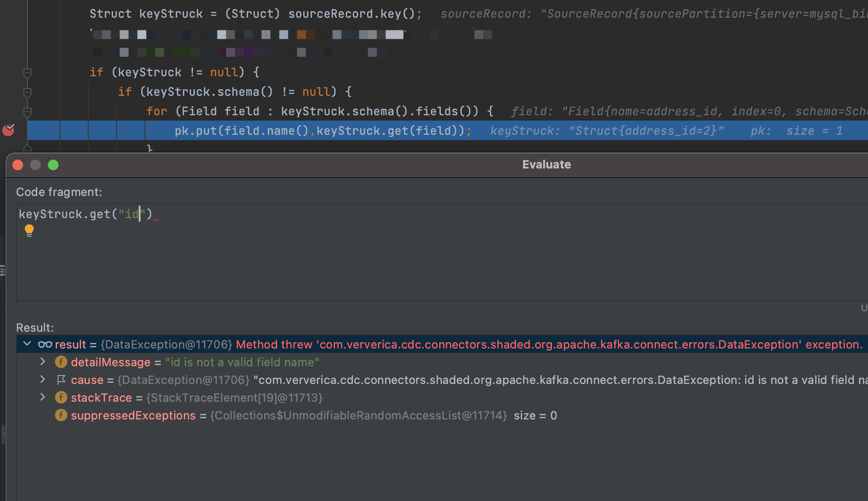The image size is (868, 501).
Task: Click the flag icon beside the cause entry
Action: click(x=61, y=380)
